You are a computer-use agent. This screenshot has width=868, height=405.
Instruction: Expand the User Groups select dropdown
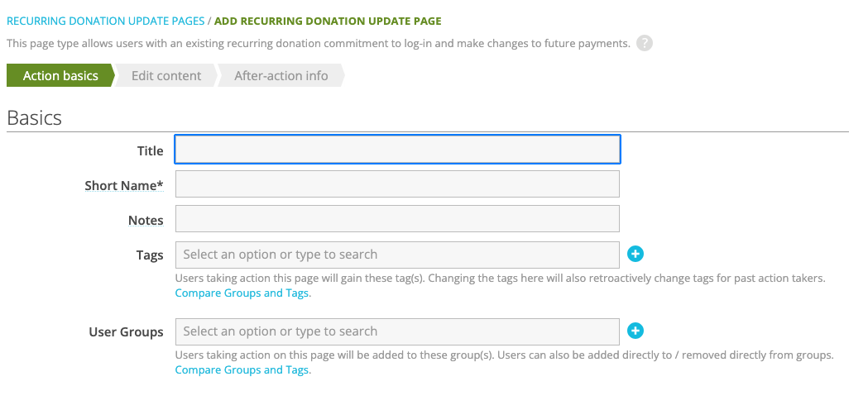click(x=397, y=331)
